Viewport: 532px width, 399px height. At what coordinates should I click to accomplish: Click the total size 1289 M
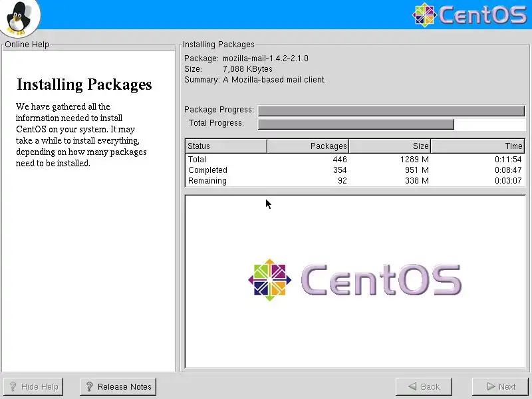[414, 159]
